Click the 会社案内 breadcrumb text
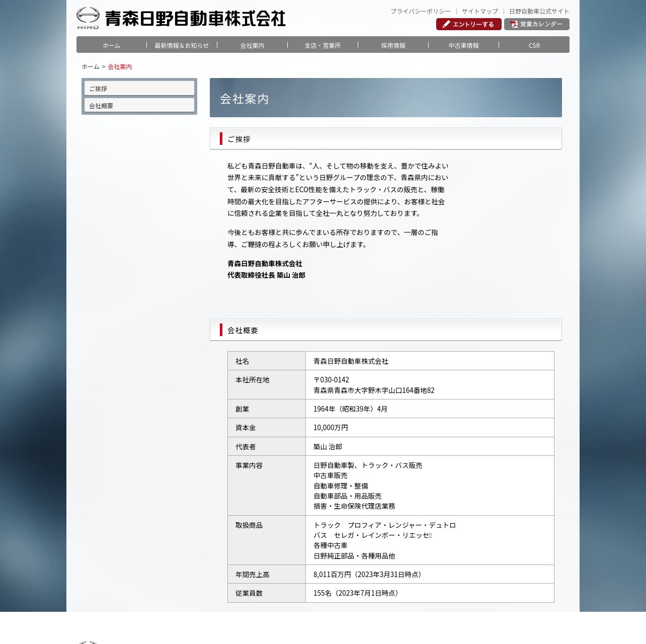The height and width of the screenshot is (644, 646). point(120,66)
